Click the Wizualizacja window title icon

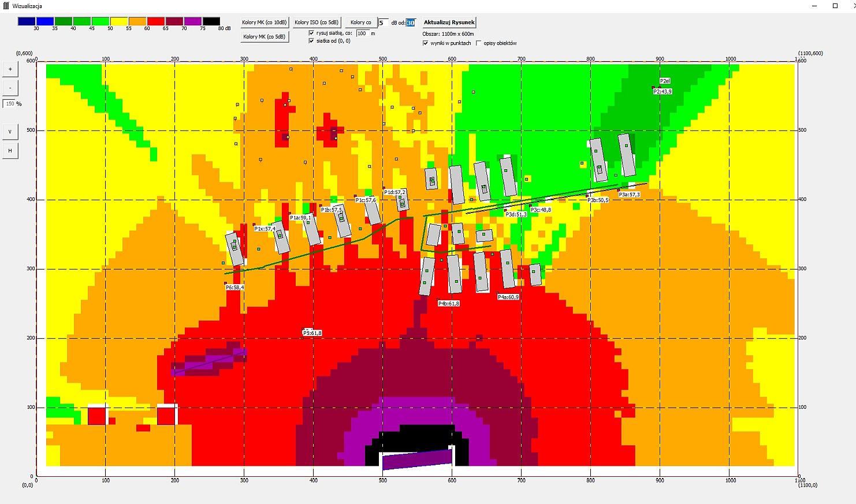[5, 6]
